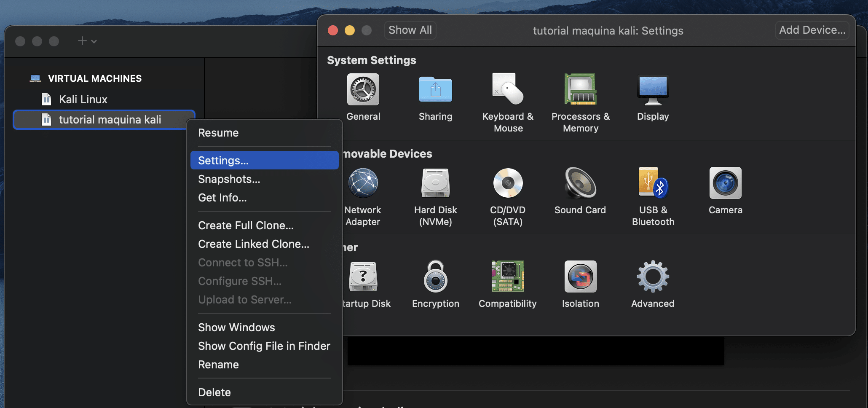Click Delete in the context menu
The image size is (868, 408).
click(x=214, y=392)
